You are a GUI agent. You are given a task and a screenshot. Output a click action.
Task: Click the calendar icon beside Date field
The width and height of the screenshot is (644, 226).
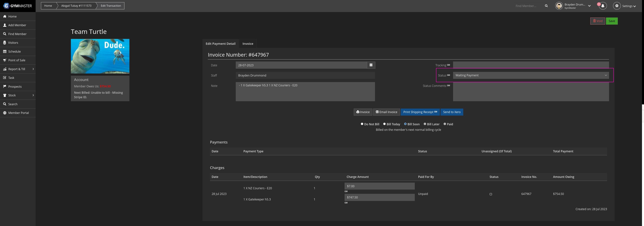371,65
